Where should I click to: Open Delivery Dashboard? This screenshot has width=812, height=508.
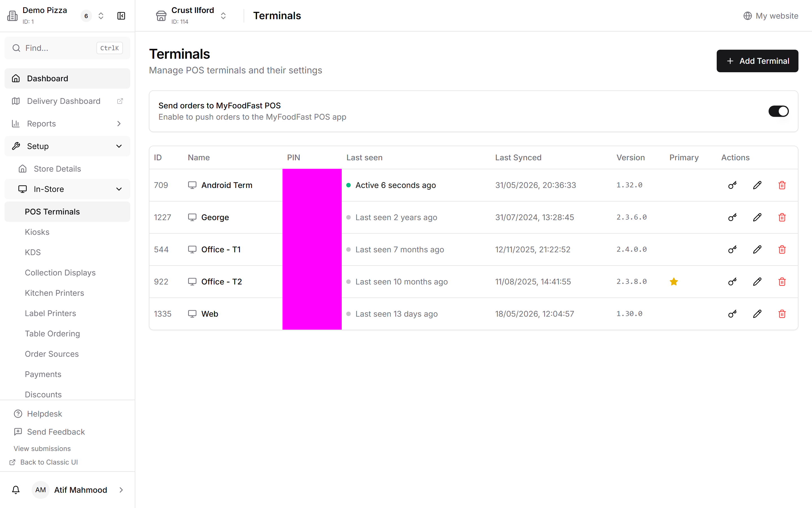point(67,101)
